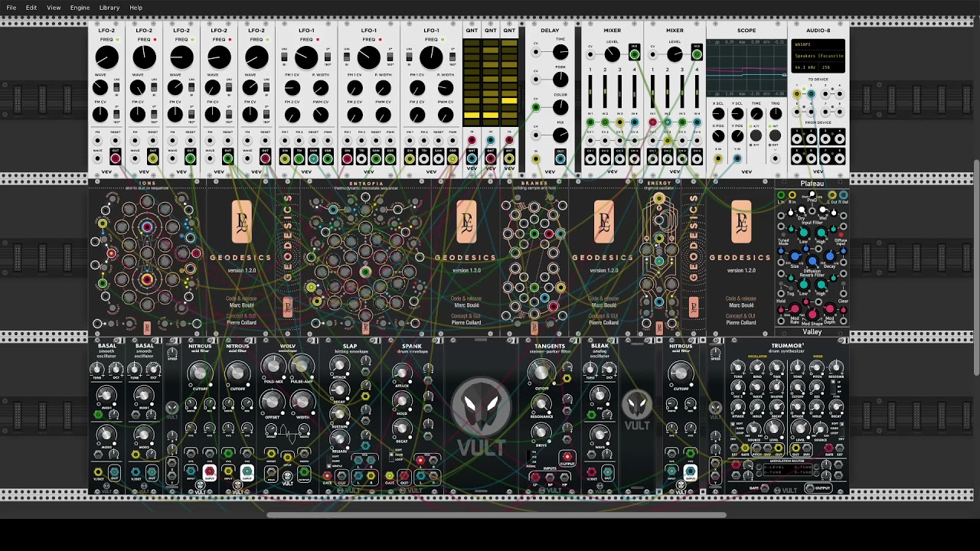Open the Speakers (Focusrite) device selector
This screenshot has height=551, width=980.
[818, 56]
